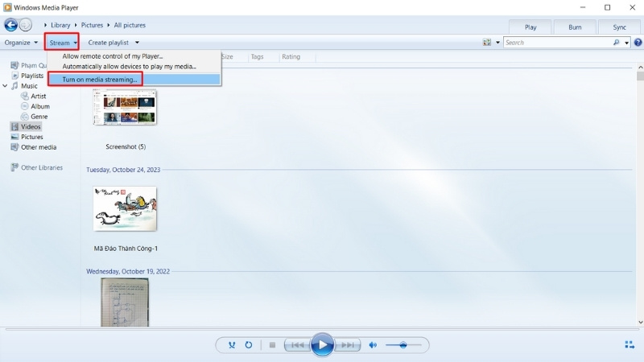The width and height of the screenshot is (644, 362).
Task: Select Playlists in the navigation pane
Action: coord(32,76)
